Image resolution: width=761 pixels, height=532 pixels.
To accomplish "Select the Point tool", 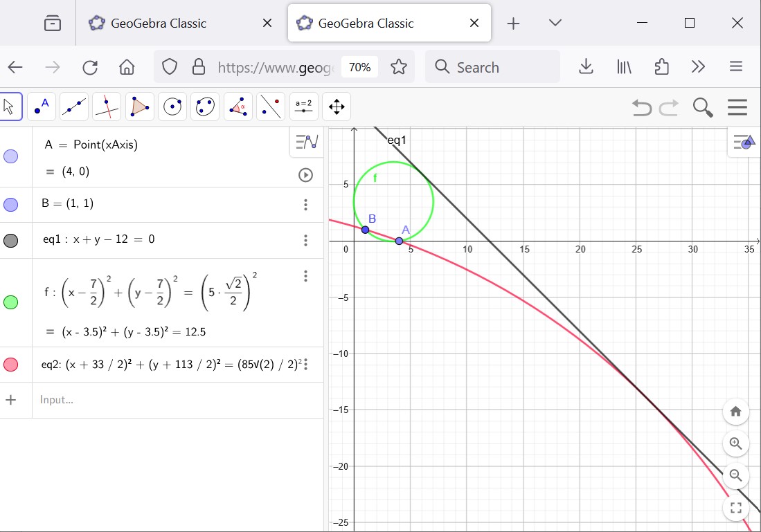I will (41, 107).
